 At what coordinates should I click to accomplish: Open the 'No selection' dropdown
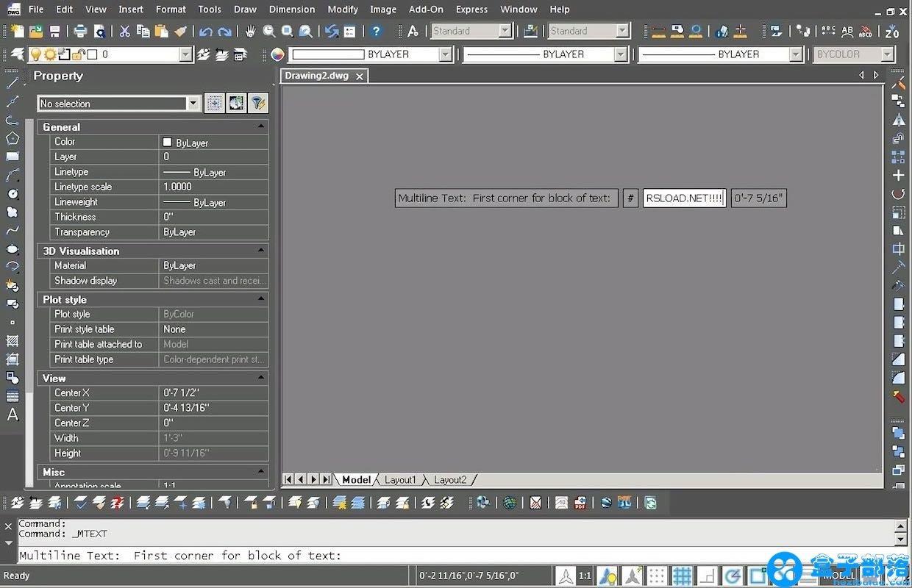pyautogui.click(x=193, y=104)
